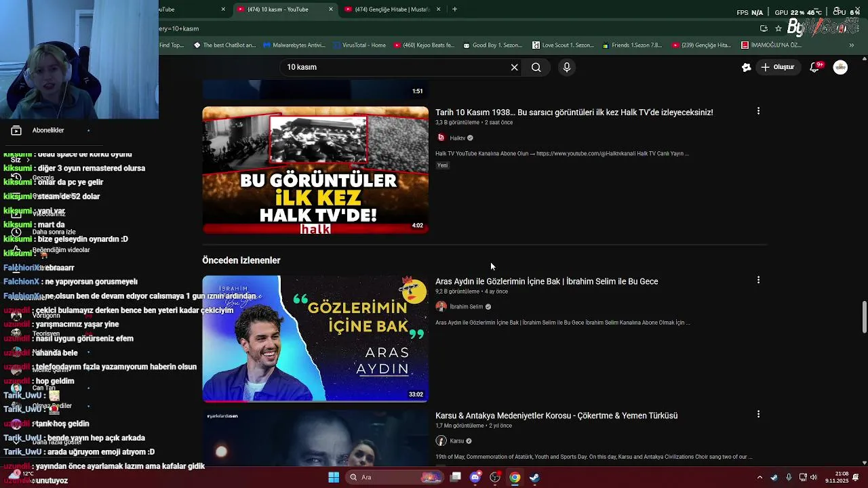Open Discord from the taskbar
The width and height of the screenshot is (868, 488).
tap(475, 477)
